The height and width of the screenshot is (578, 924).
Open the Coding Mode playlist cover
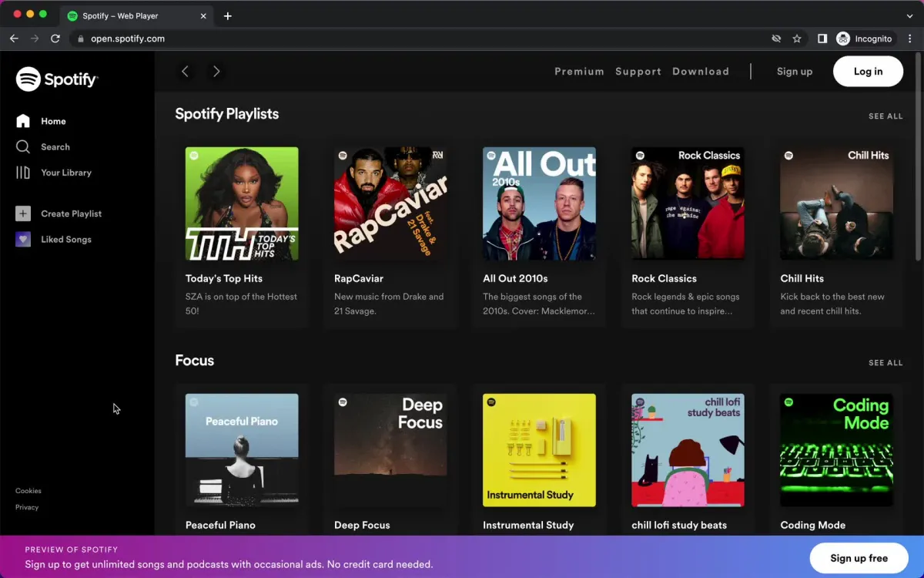pos(836,449)
